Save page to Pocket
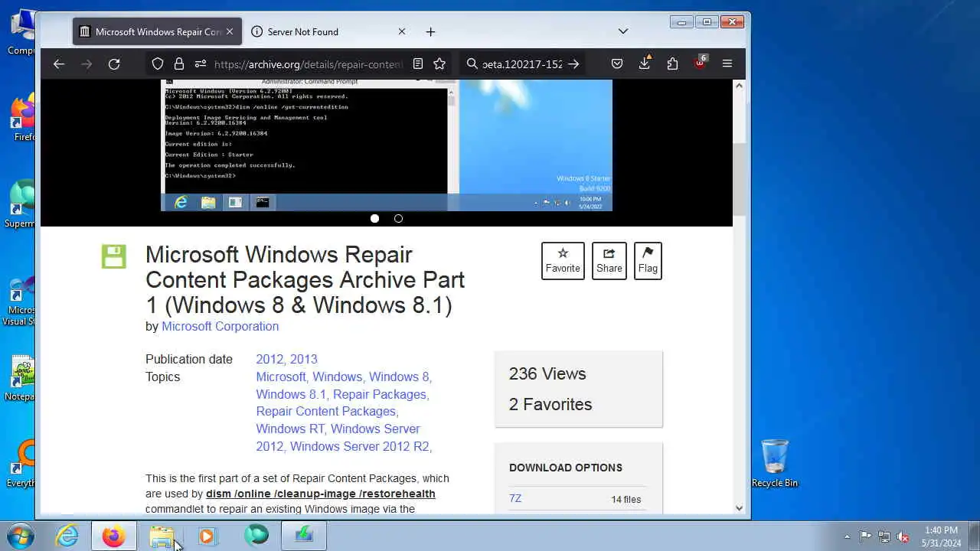This screenshot has height=551, width=980. point(617,64)
